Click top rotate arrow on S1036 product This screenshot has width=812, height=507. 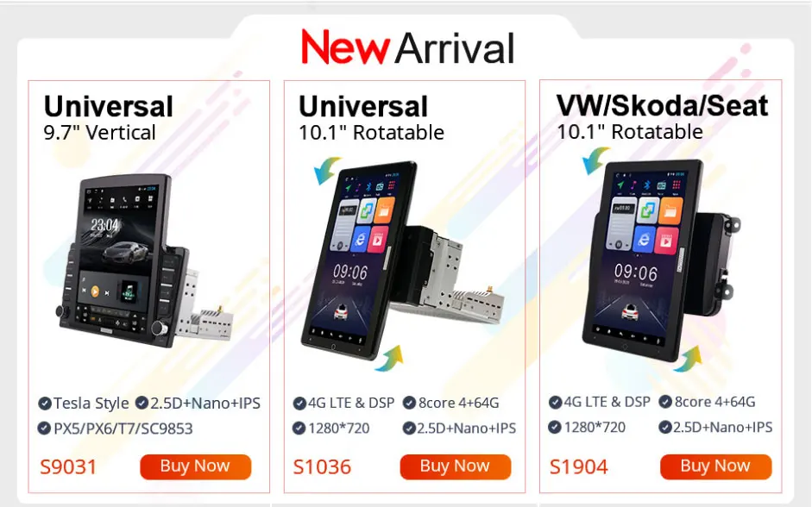pyautogui.click(x=327, y=170)
